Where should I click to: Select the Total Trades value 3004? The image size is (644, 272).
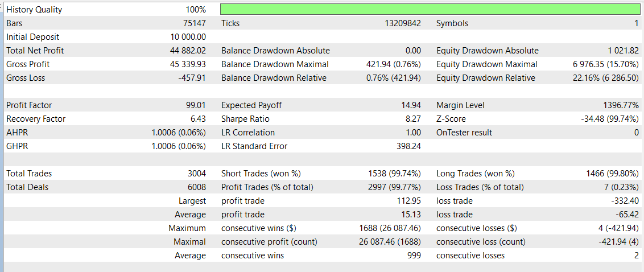[x=195, y=174]
